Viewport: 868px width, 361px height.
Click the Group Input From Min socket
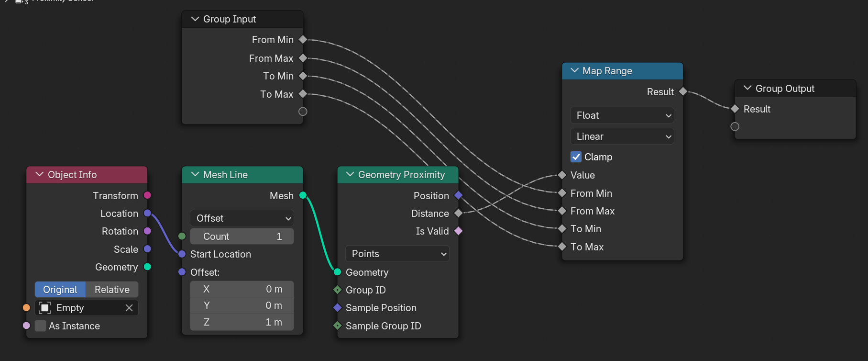(303, 40)
